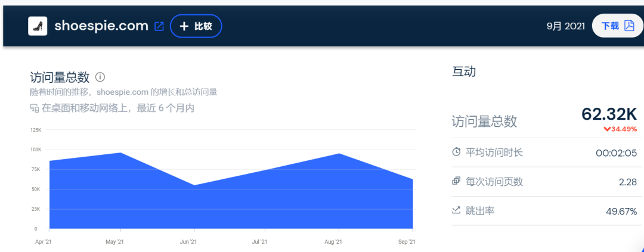
Task: Click the 100K y-axis label
Action: [36, 150]
